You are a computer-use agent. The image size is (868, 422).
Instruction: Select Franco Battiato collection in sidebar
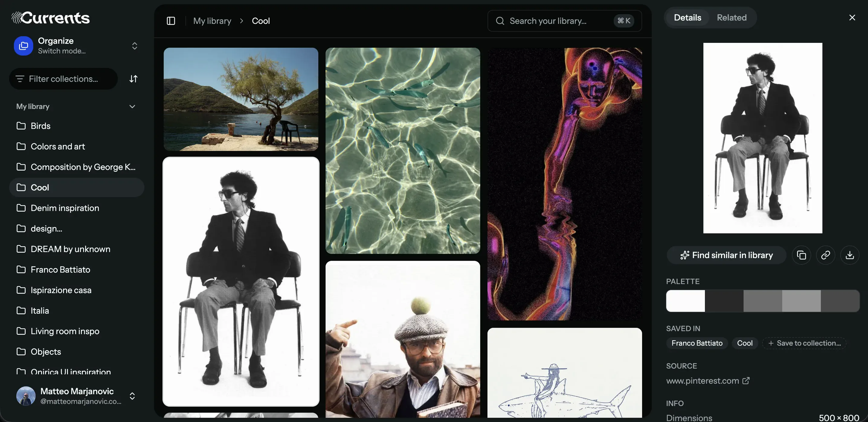[x=77, y=270]
